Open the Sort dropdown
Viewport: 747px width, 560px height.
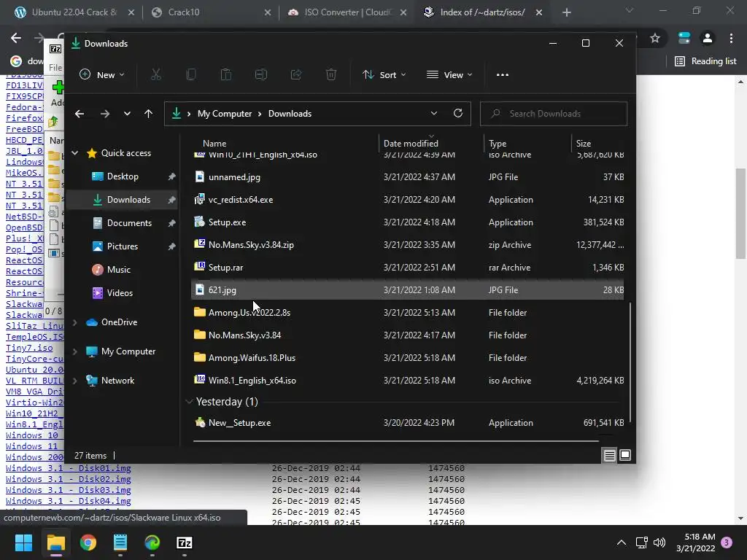(384, 75)
